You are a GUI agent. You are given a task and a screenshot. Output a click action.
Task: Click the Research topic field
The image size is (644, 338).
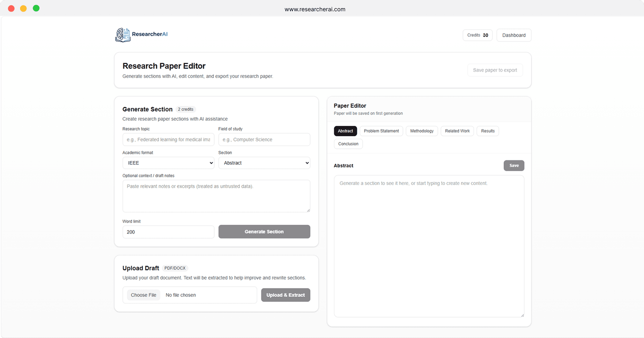click(168, 140)
